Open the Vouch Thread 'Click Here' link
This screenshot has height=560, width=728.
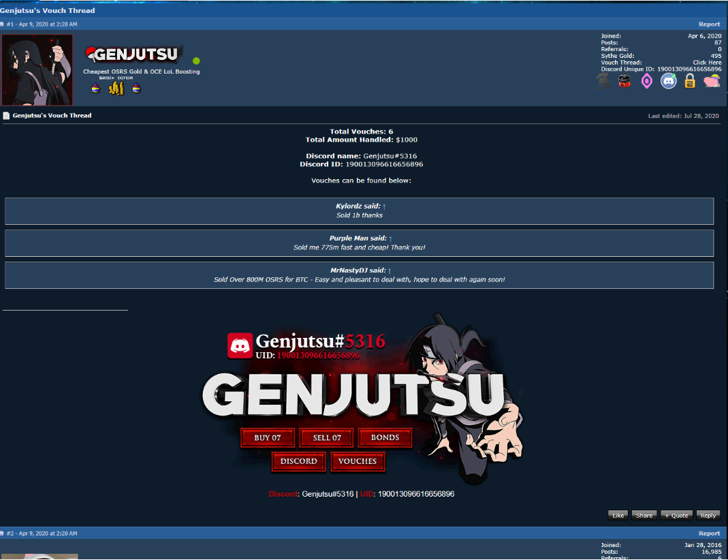point(707,62)
